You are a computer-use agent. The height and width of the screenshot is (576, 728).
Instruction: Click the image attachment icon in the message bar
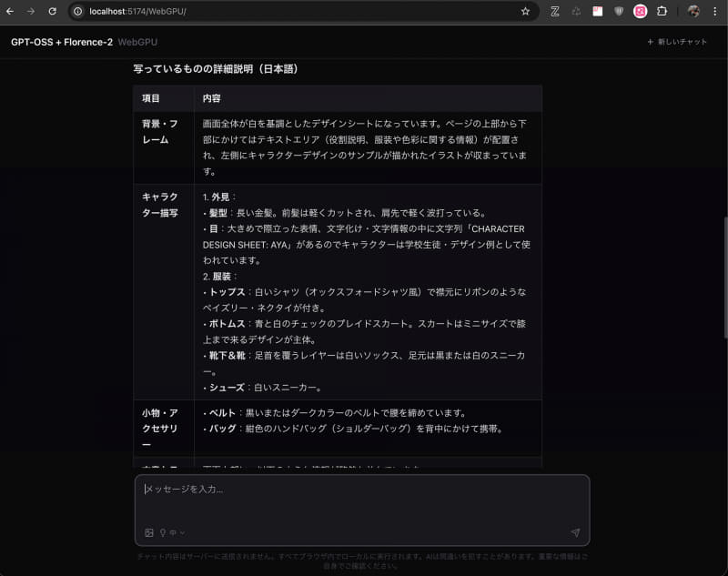149,532
